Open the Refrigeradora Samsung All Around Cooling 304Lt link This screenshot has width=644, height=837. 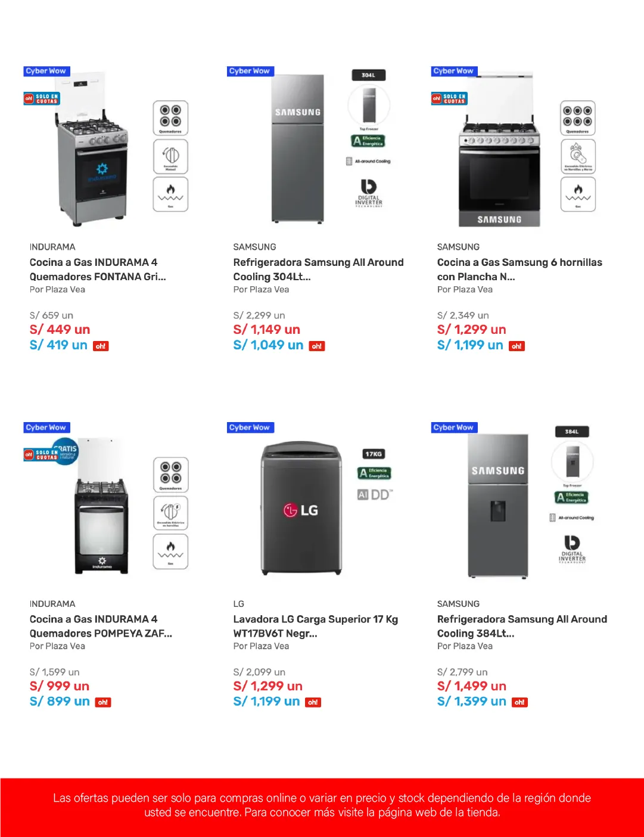point(318,269)
